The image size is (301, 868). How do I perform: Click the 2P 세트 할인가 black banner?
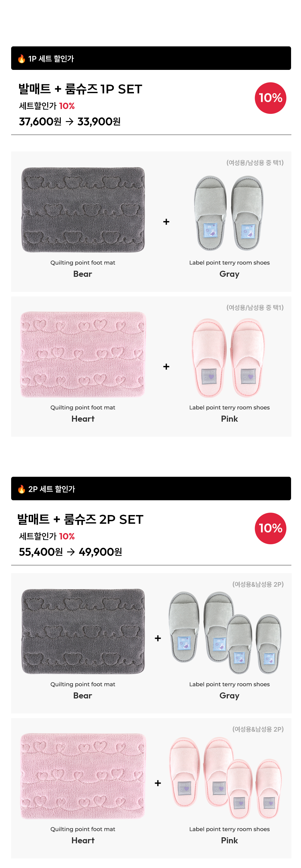[x=151, y=488]
